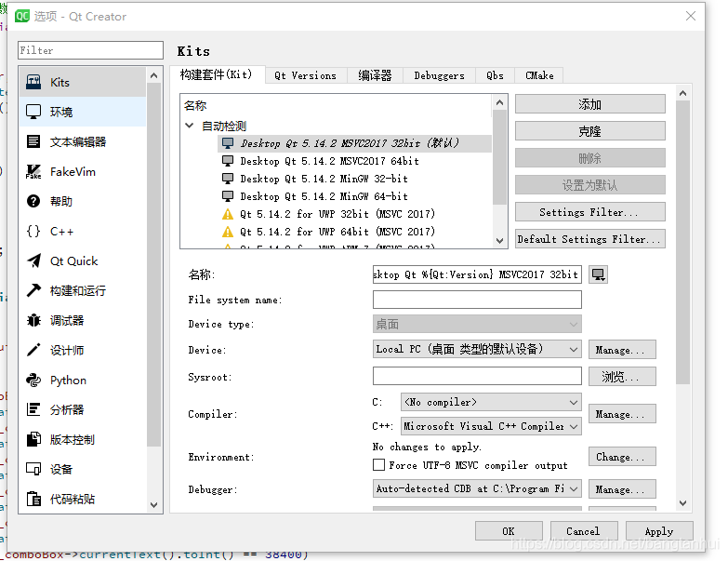Click Manage... next to Device
Viewport: 728px width, 561px height.
tap(622, 350)
